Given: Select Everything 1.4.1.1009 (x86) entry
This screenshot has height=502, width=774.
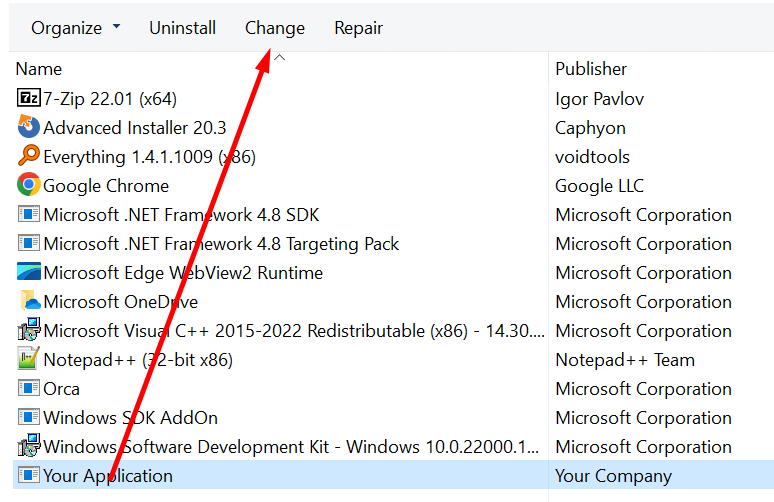Looking at the screenshot, I should coord(150,157).
